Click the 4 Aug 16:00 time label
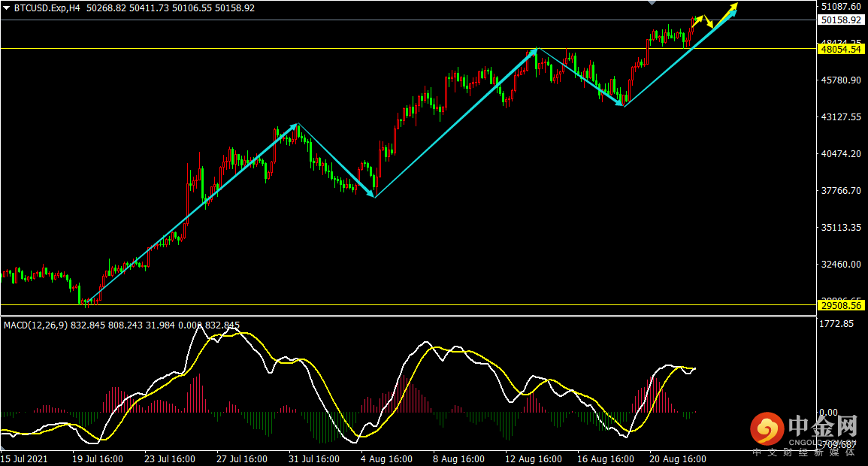The image size is (868, 466). click(386, 459)
